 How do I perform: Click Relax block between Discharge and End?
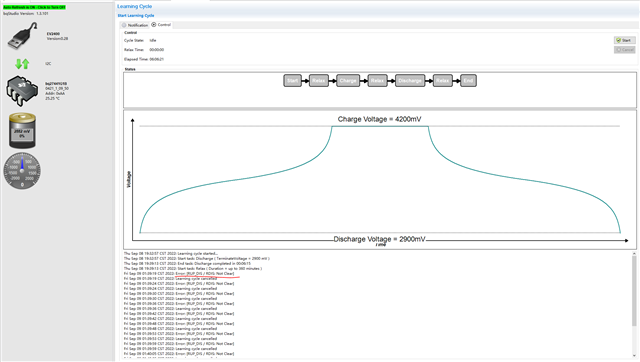(x=442, y=80)
